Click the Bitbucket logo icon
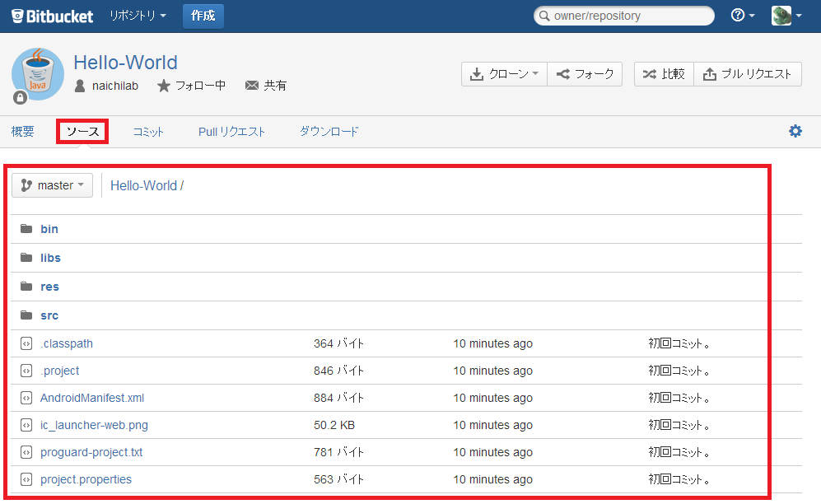This screenshot has height=504, width=821. click(x=16, y=15)
